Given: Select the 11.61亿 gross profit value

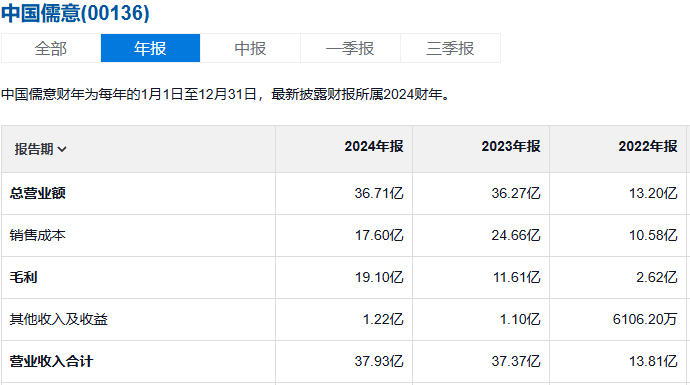Looking at the screenshot, I should pos(516,277).
